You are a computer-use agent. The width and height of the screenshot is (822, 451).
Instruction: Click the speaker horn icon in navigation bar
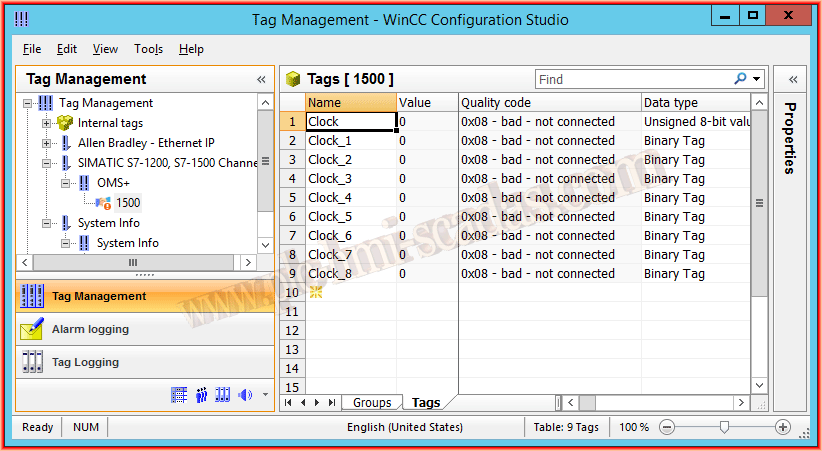click(x=245, y=395)
